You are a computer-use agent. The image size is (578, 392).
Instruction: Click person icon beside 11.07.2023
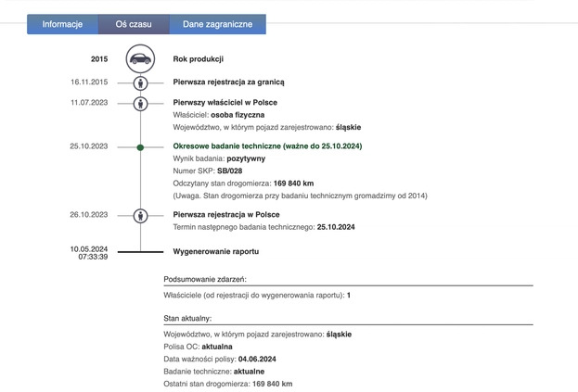(140, 103)
